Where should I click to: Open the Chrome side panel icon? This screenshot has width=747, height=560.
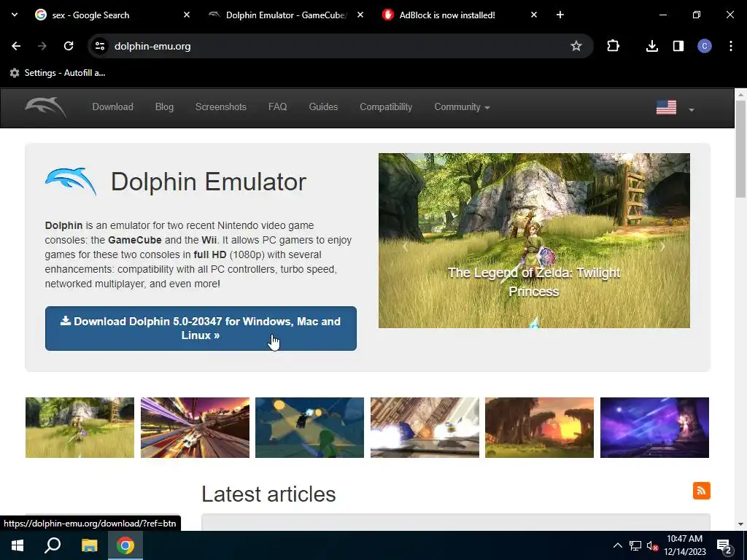pos(678,46)
